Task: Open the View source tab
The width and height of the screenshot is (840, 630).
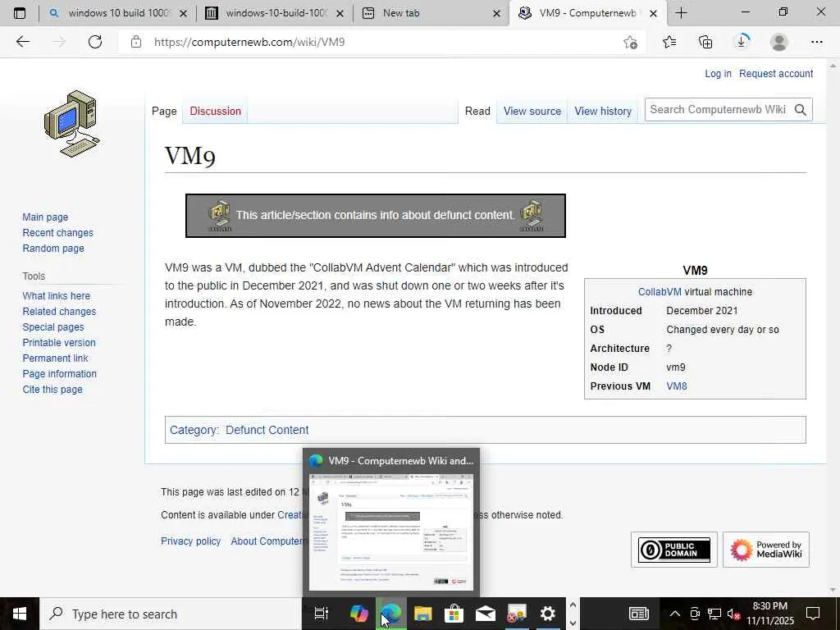Action: [x=532, y=111]
